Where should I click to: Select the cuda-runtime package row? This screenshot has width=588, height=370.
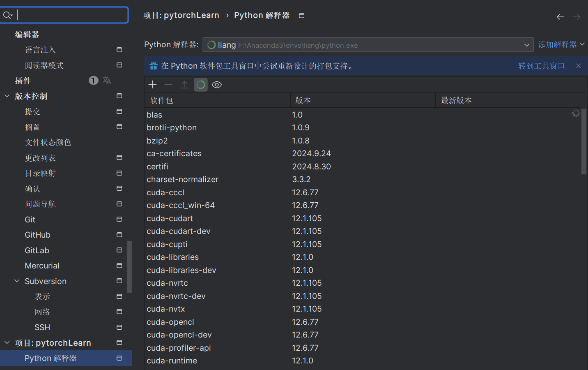point(363,361)
